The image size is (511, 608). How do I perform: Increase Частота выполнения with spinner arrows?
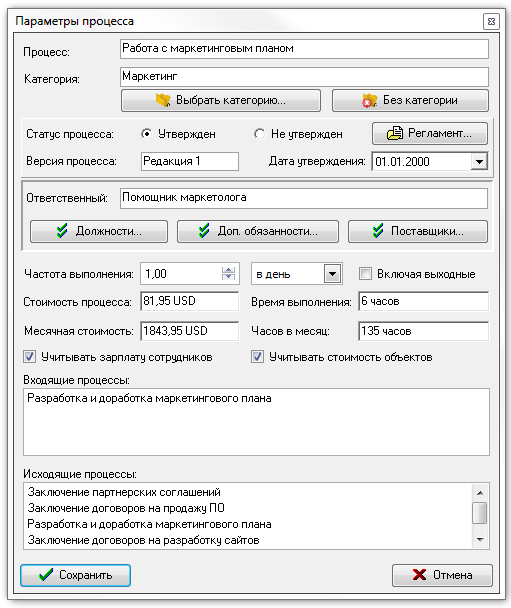click(x=228, y=270)
